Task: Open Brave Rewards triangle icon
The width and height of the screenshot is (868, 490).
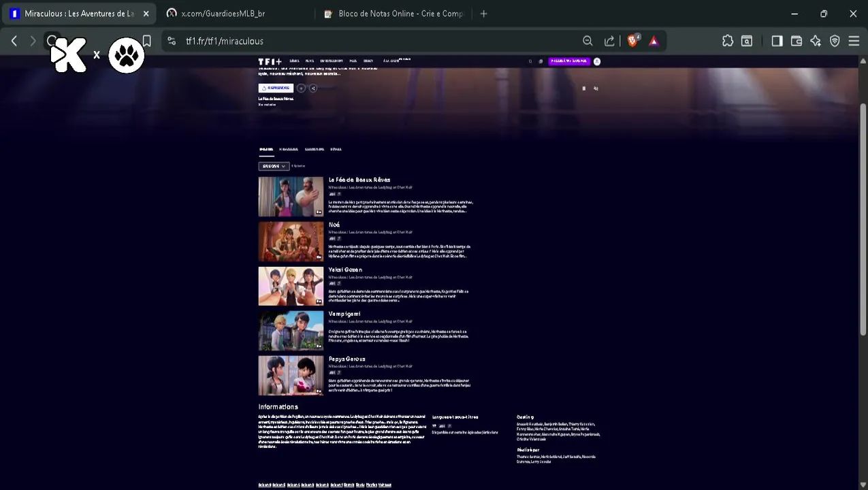Action: coord(654,41)
